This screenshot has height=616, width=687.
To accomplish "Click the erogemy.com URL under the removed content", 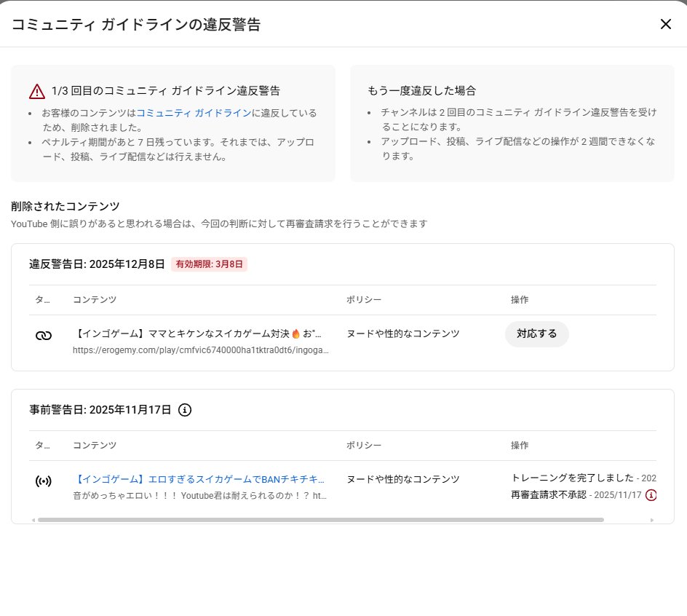I will coord(200,350).
